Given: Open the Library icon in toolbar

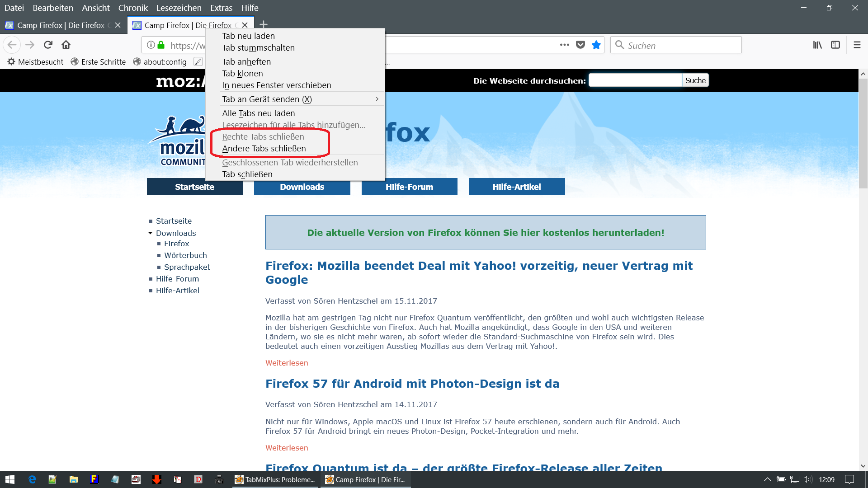Looking at the screenshot, I should (x=817, y=45).
